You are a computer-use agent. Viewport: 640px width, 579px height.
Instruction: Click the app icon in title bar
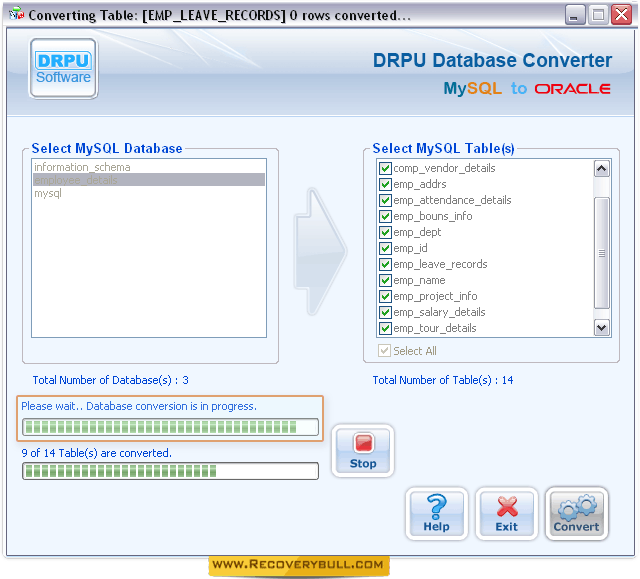[17, 14]
